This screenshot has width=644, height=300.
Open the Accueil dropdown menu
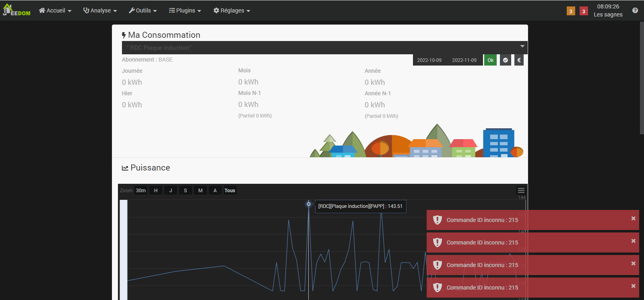[x=55, y=10]
